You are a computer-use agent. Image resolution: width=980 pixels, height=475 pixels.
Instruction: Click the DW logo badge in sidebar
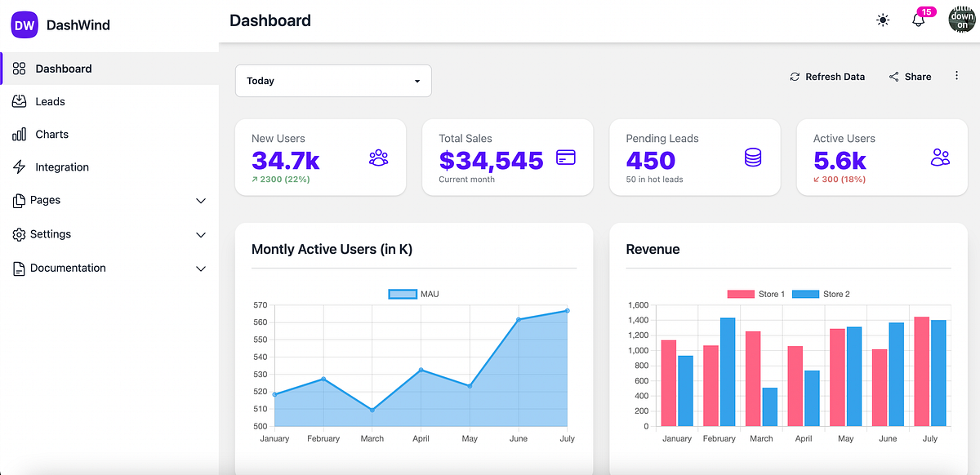pos(24,24)
